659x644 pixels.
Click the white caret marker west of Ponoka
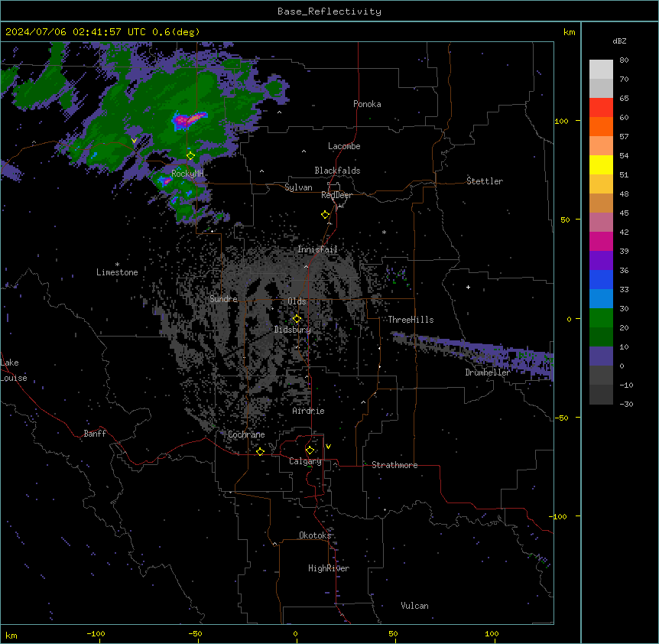pos(280,112)
